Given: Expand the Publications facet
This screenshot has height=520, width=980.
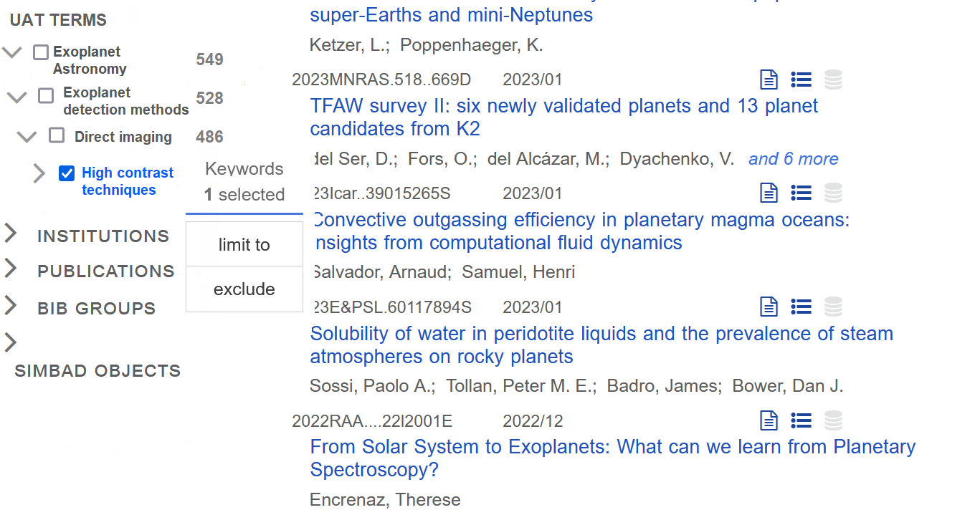Looking at the screenshot, I should pyautogui.click(x=11, y=269).
